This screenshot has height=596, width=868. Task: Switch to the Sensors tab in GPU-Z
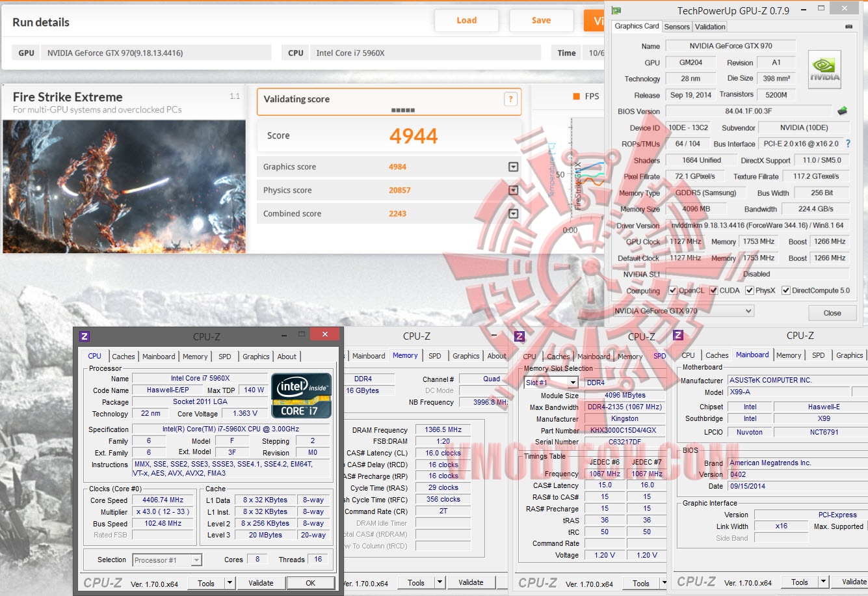click(x=677, y=27)
